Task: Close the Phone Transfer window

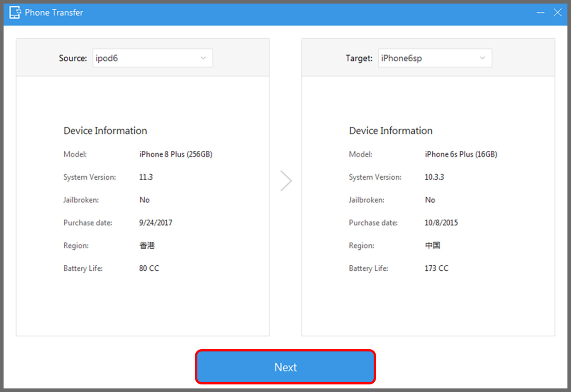Action: (x=558, y=12)
